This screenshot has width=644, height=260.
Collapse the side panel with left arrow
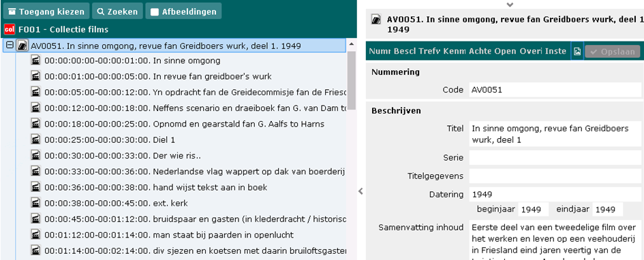[361, 191]
